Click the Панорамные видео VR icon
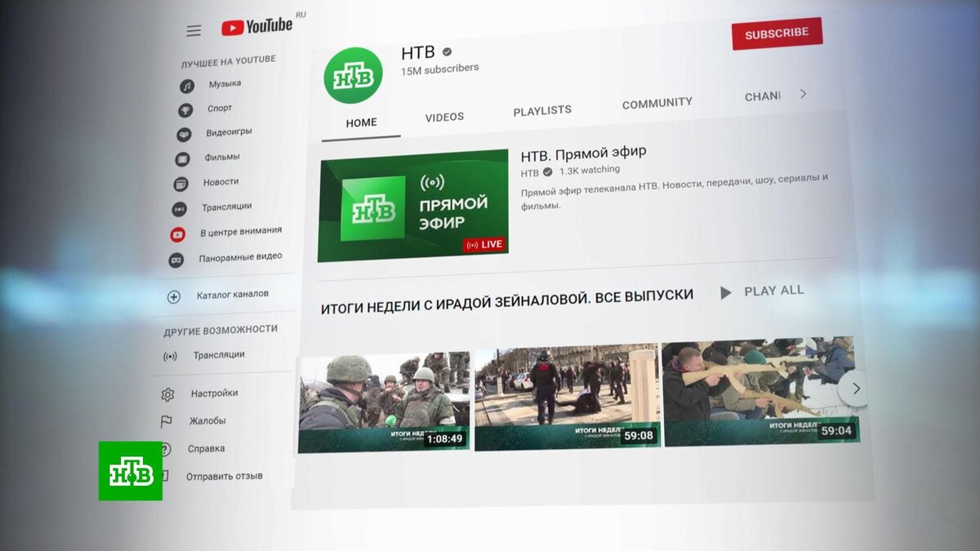 coord(176,260)
